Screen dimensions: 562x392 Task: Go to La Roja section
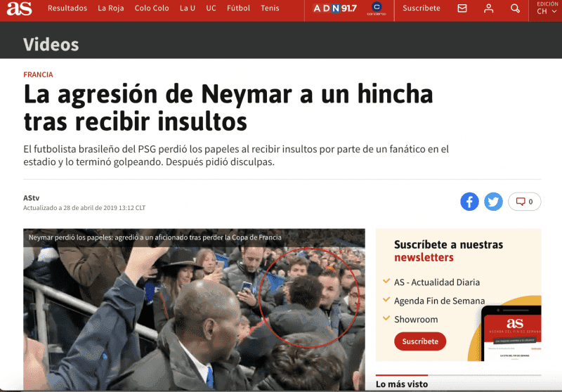pyautogui.click(x=111, y=8)
